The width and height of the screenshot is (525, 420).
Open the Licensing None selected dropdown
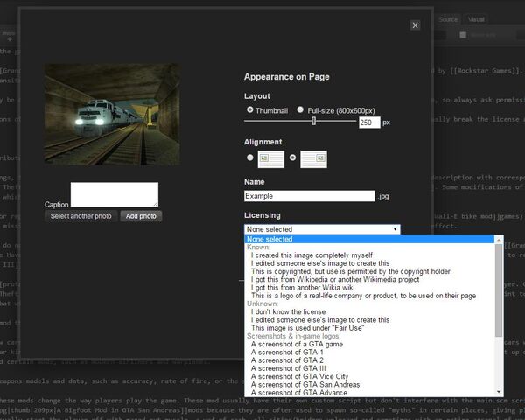coord(322,229)
